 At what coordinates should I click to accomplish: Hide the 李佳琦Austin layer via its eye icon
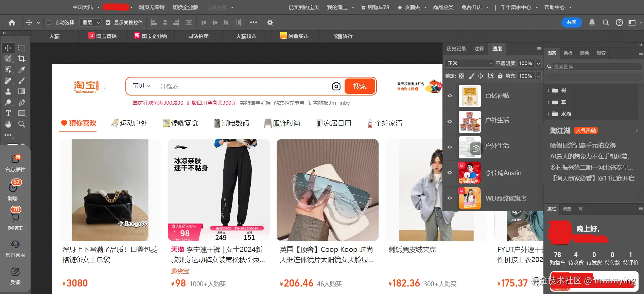tap(450, 173)
